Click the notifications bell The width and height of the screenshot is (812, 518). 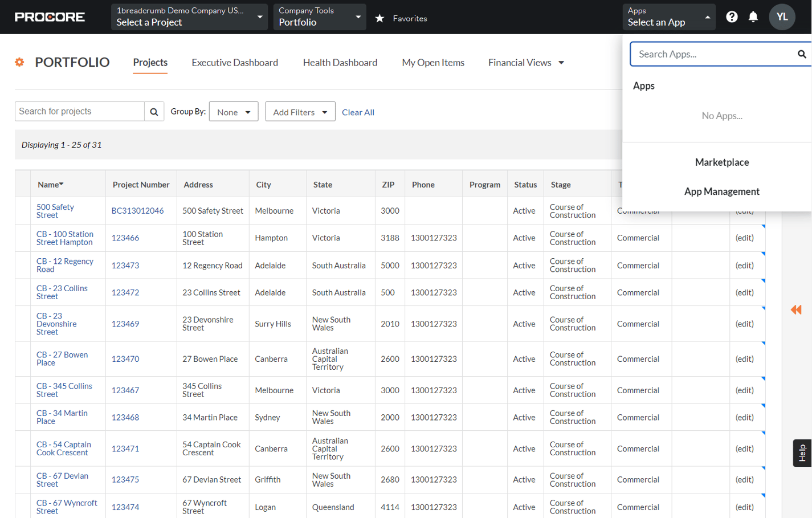point(754,17)
